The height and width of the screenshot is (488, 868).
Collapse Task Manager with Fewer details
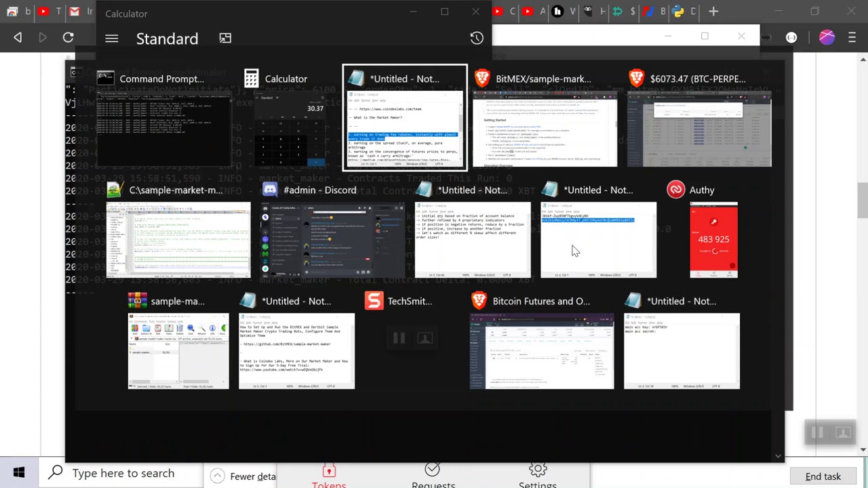244,476
